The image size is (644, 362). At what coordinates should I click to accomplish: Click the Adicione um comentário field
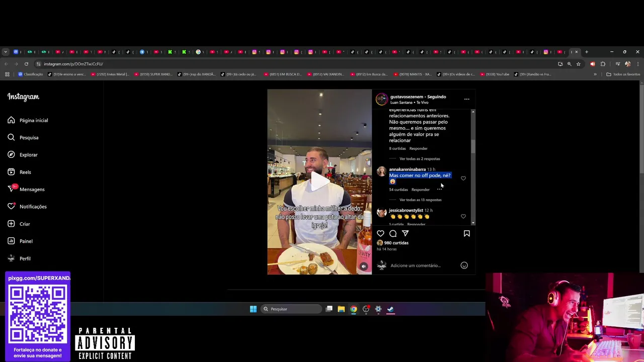(416, 265)
